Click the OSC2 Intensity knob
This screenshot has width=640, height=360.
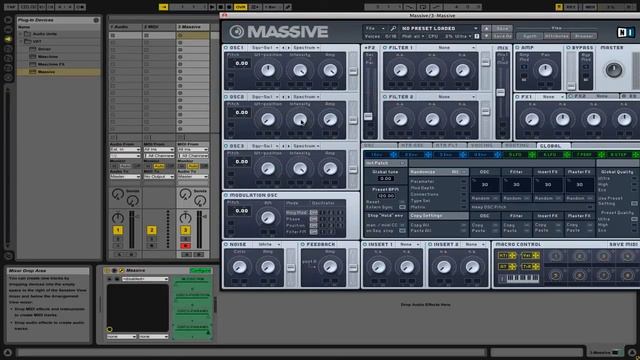point(300,119)
